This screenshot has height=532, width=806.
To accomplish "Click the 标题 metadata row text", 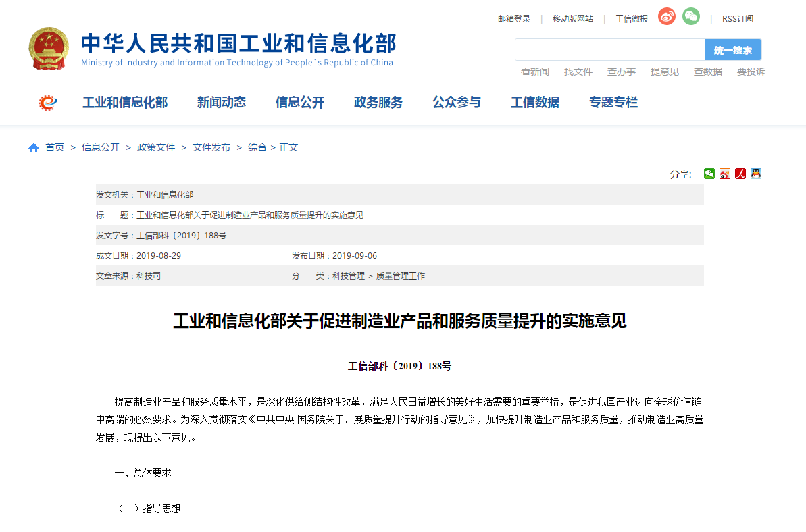I will pos(230,215).
